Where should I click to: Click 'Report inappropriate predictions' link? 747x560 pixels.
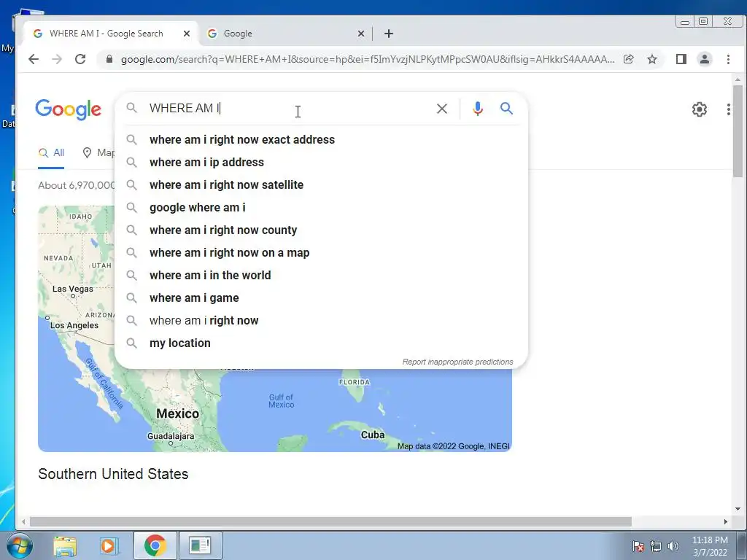[457, 362]
